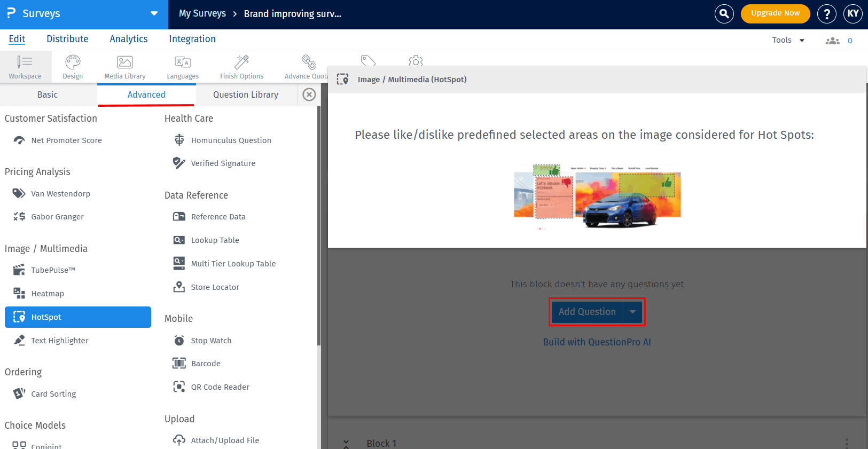Image resolution: width=868 pixels, height=449 pixels.
Task: Select Reference Data question type
Action: click(x=209, y=217)
